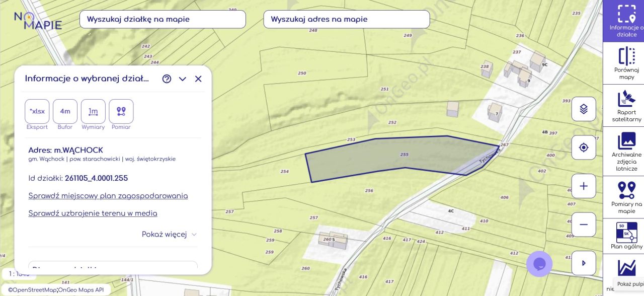Screen dimensions: 644x296
Task: Open the Porównaj mapy tool
Action: [626, 63]
